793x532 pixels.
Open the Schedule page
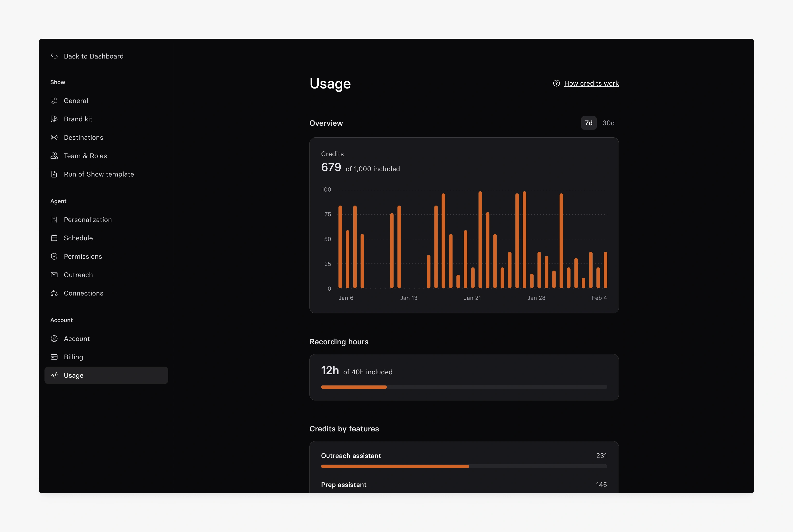106,238
